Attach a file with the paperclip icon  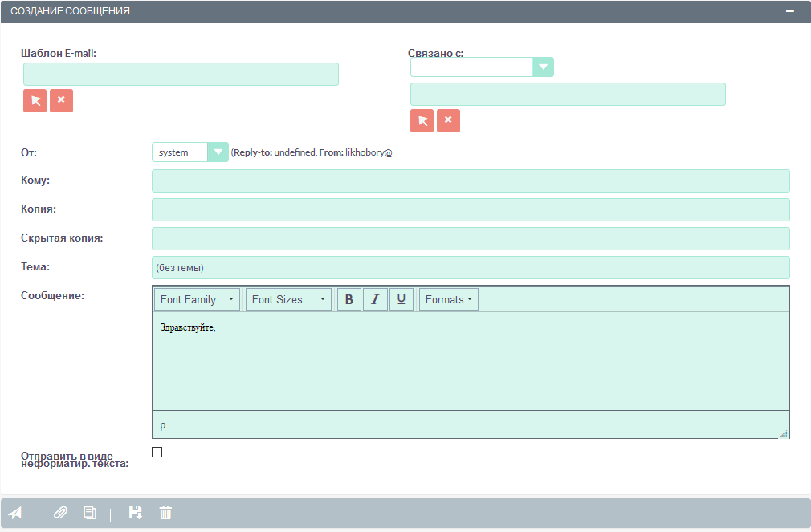pyautogui.click(x=61, y=513)
